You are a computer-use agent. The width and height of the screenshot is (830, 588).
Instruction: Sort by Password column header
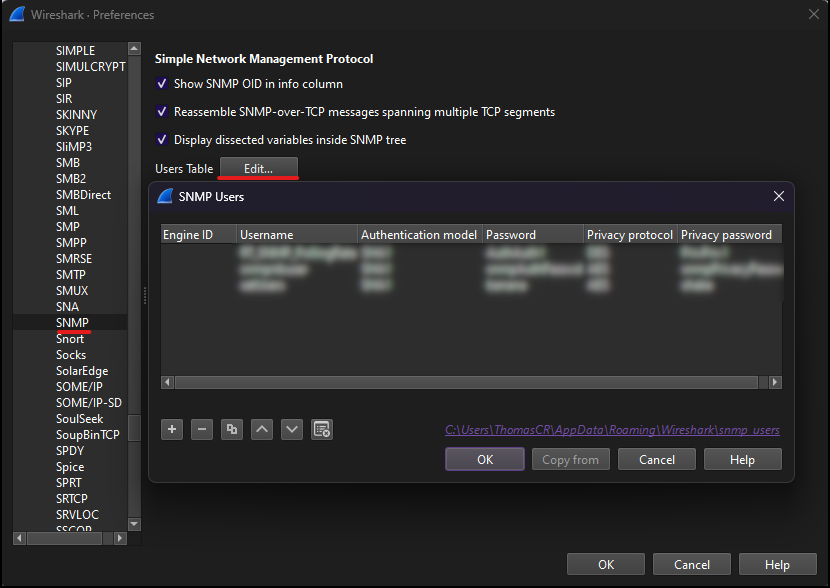click(x=533, y=234)
